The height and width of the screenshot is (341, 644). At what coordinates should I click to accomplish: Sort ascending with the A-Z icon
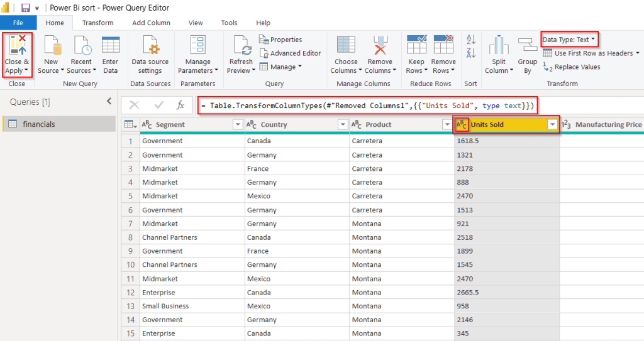click(471, 40)
